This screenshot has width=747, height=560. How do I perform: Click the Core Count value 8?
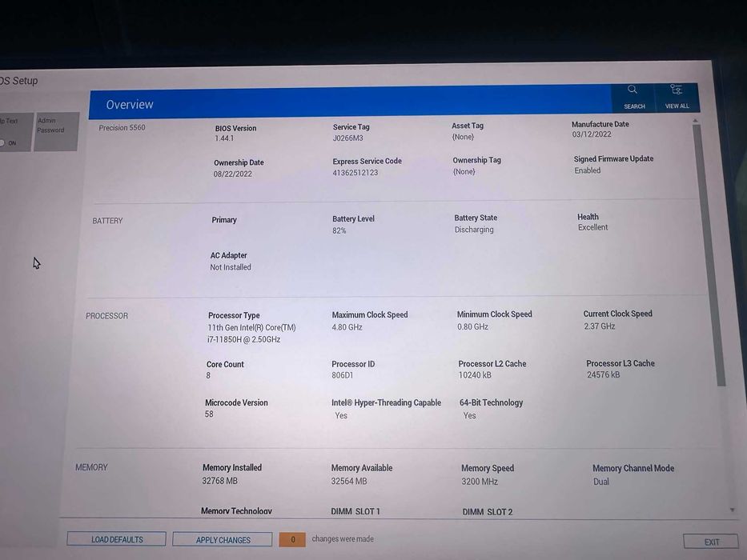click(208, 375)
